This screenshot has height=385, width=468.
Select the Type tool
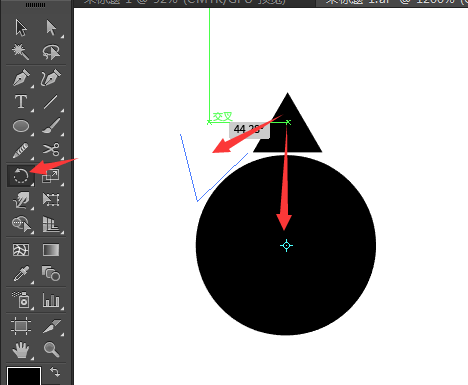pyautogui.click(x=21, y=102)
